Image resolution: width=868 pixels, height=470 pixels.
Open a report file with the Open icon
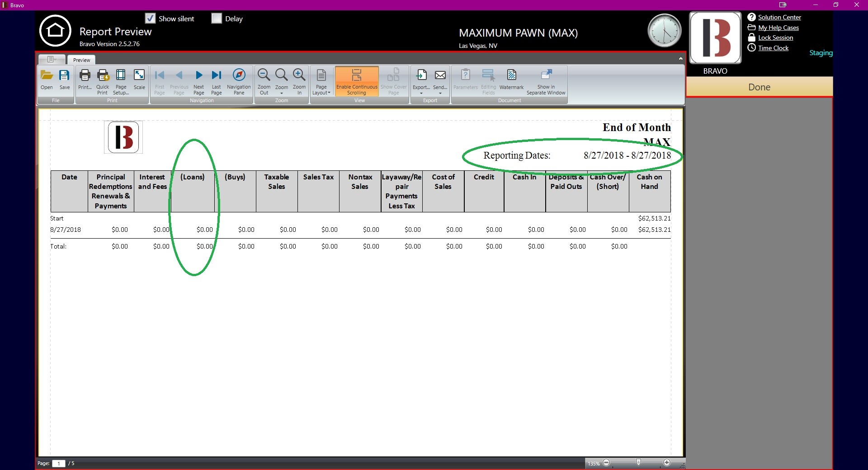pos(47,80)
